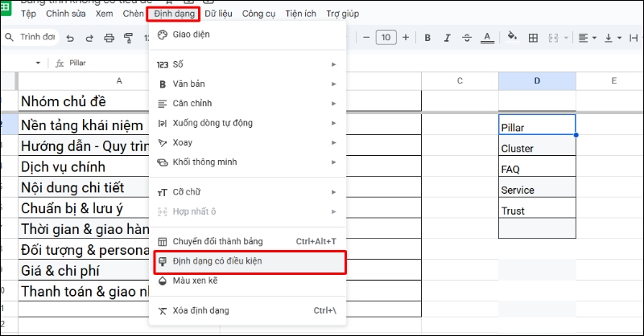The image size is (644, 336).
Task: Open the Chỉnh sửa menu
Action: [66, 14]
